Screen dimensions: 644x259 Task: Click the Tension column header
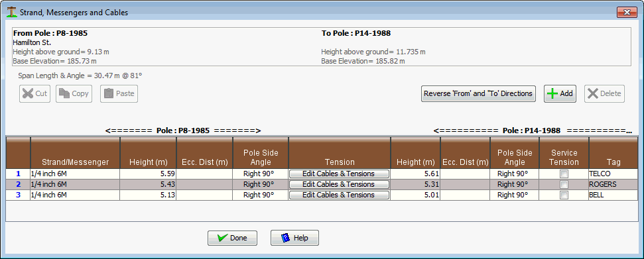pyautogui.click(x=340, y=153)
